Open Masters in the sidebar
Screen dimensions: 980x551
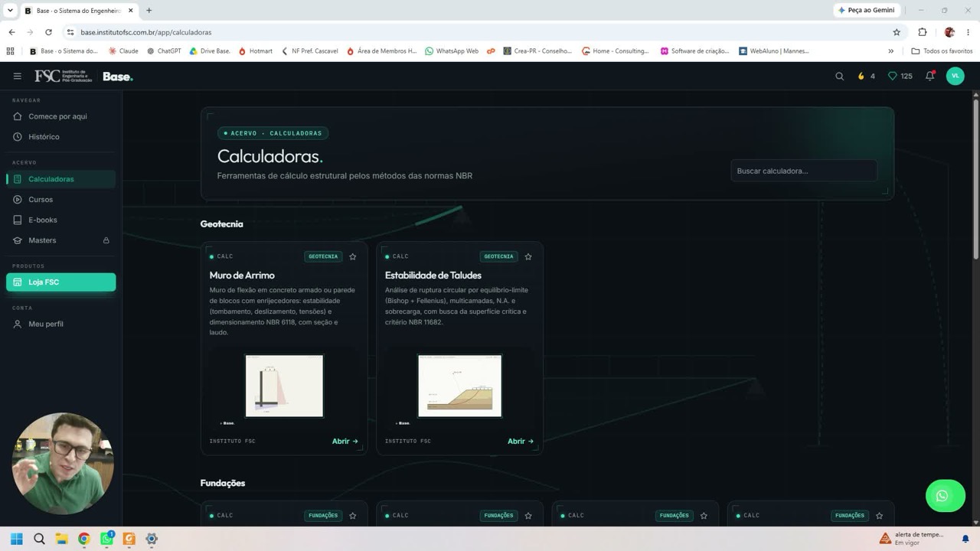[x=60, y=240]
